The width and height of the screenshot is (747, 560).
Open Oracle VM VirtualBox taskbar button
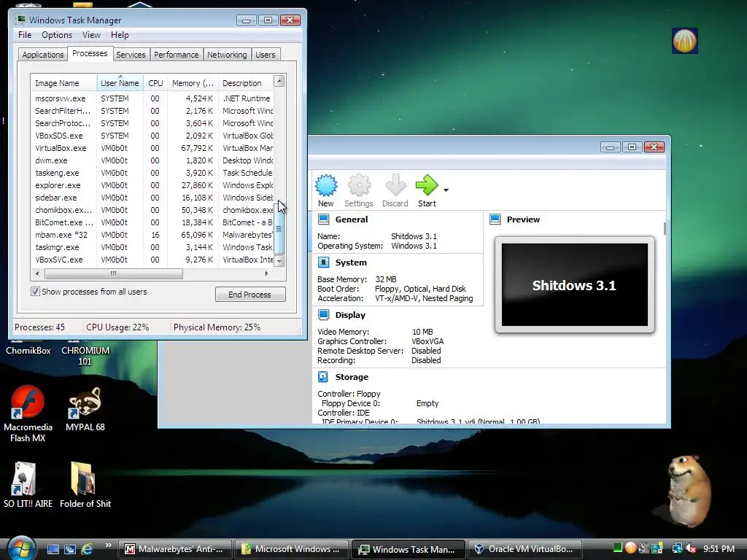point(525,549)
